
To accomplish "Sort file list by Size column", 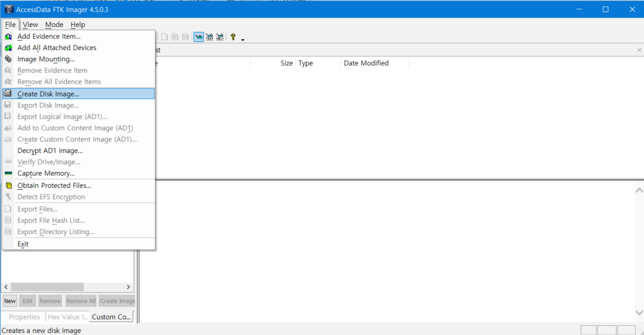I will (x=273, y=63).
